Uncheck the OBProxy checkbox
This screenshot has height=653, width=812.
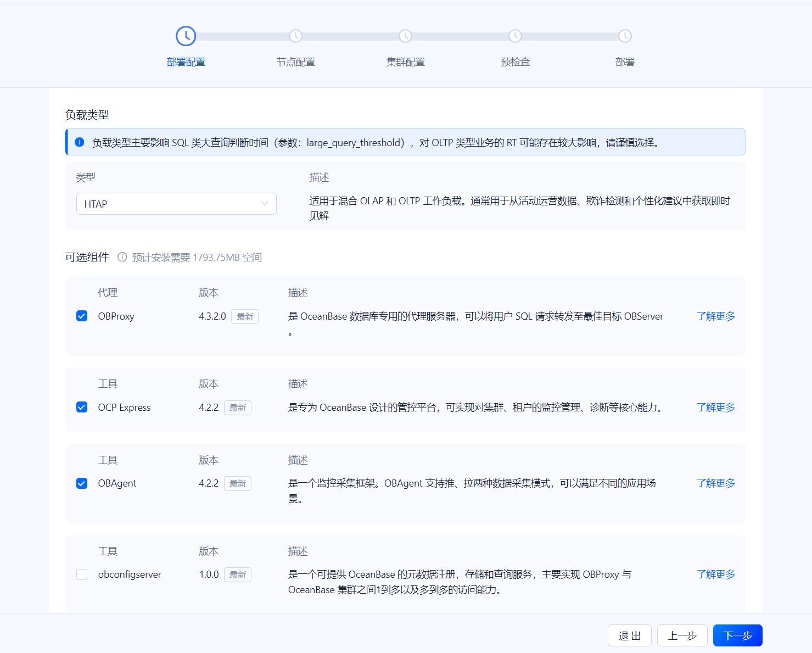tap(82, 316)
